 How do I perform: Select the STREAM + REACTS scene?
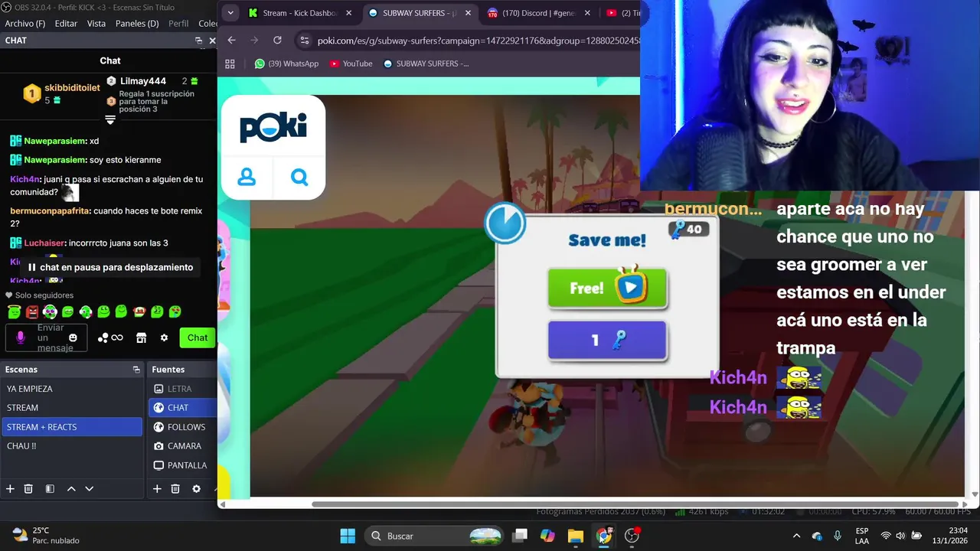coord(72,427)
